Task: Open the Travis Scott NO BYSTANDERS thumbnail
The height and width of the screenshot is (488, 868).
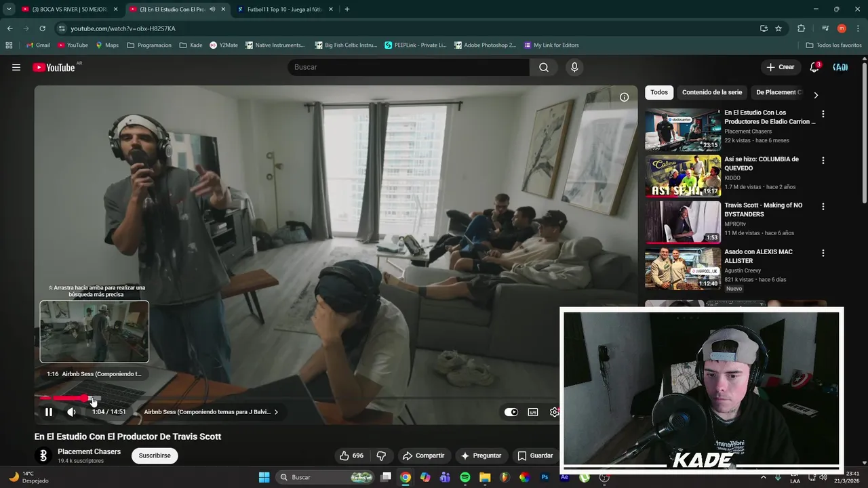Action: pyautogui.click(x=683, y=222)
